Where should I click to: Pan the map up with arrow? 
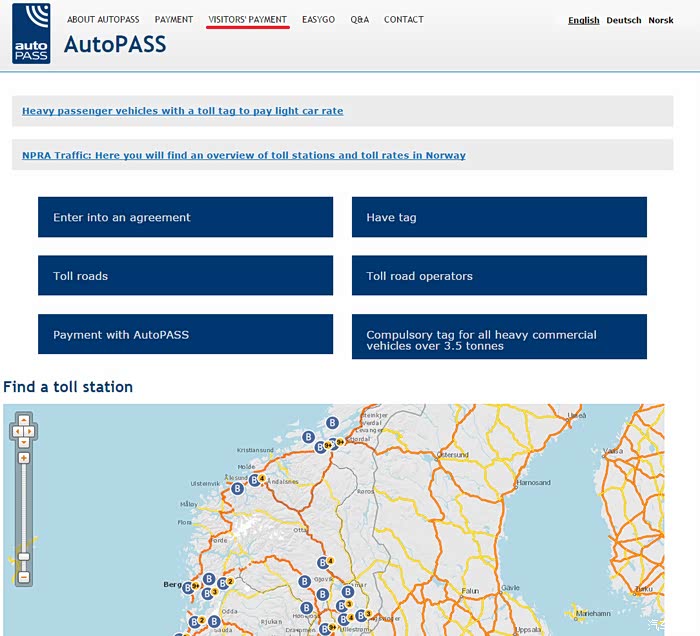click(24, 420)
